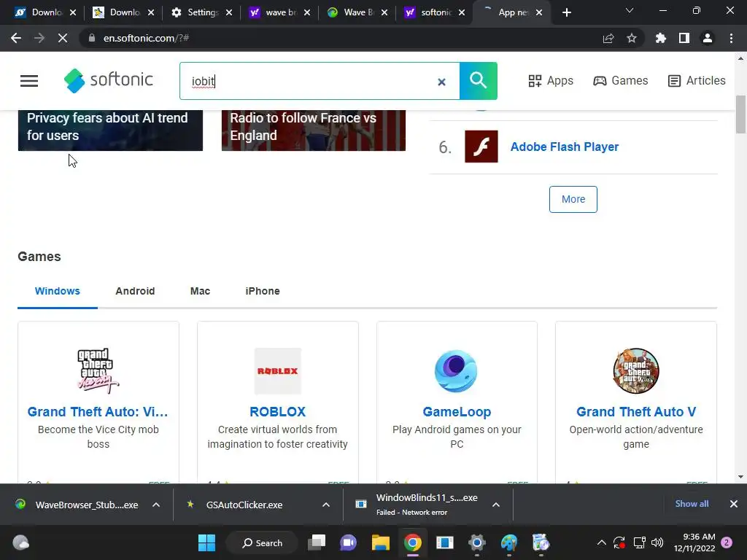Viewport: 747px width, 560px height.
Task: Bookmark this page with star
Action: point(632,38)
